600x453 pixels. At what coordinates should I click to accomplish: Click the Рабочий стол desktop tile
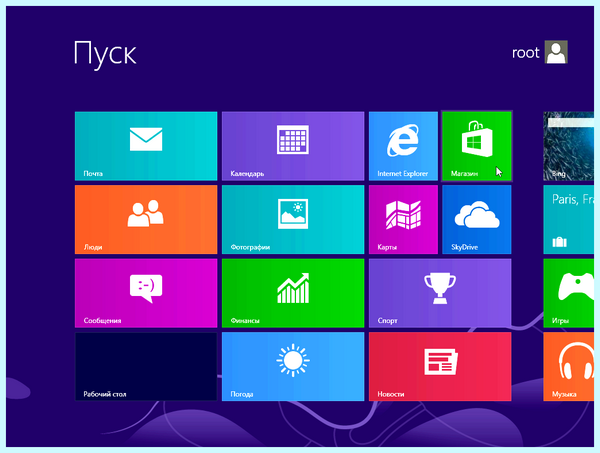[x=146, y=367]
